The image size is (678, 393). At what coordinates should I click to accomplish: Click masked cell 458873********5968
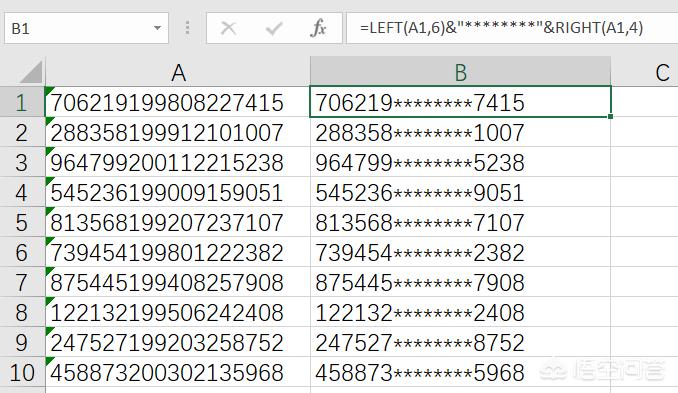(461, 372)
